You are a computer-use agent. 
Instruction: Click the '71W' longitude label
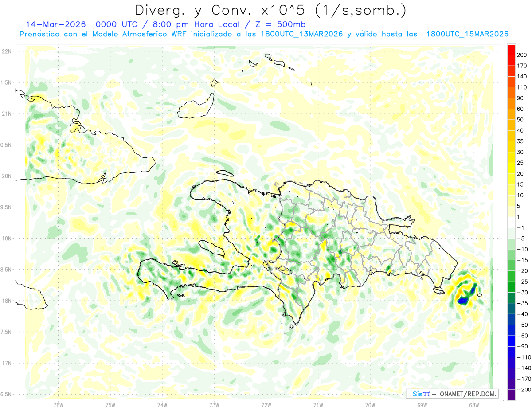pyautogui.click(x=318, y=405)
